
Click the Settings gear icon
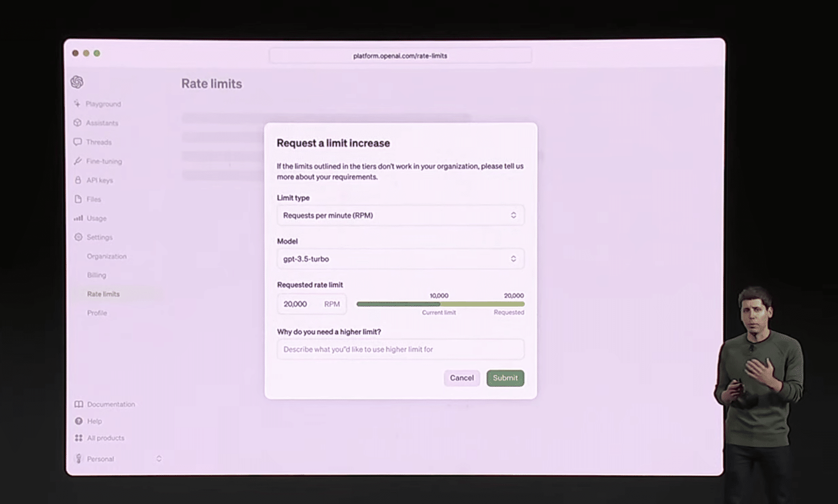(78, 237)
